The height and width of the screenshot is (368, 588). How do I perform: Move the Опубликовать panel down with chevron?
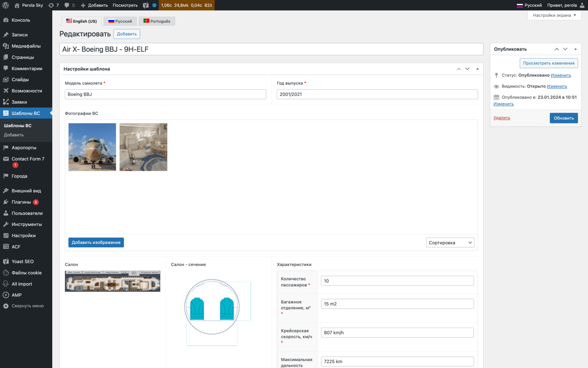[x=565, y=49]
